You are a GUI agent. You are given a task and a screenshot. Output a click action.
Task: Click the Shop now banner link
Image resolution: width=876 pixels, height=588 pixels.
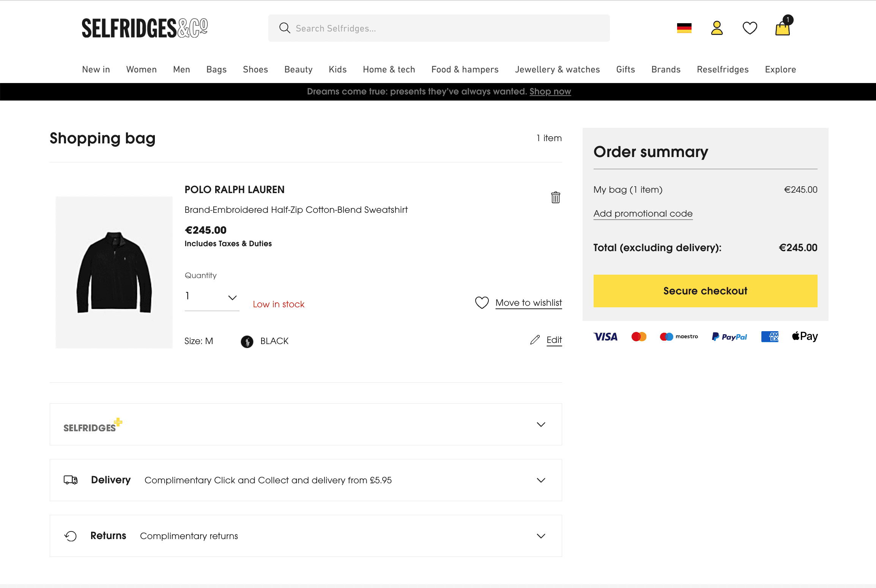550,91
